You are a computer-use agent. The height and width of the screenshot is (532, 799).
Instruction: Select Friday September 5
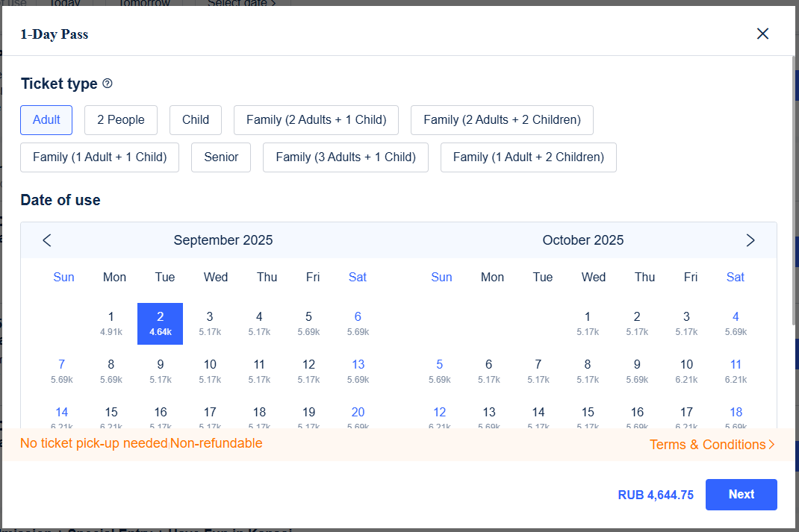pos(308,324)
